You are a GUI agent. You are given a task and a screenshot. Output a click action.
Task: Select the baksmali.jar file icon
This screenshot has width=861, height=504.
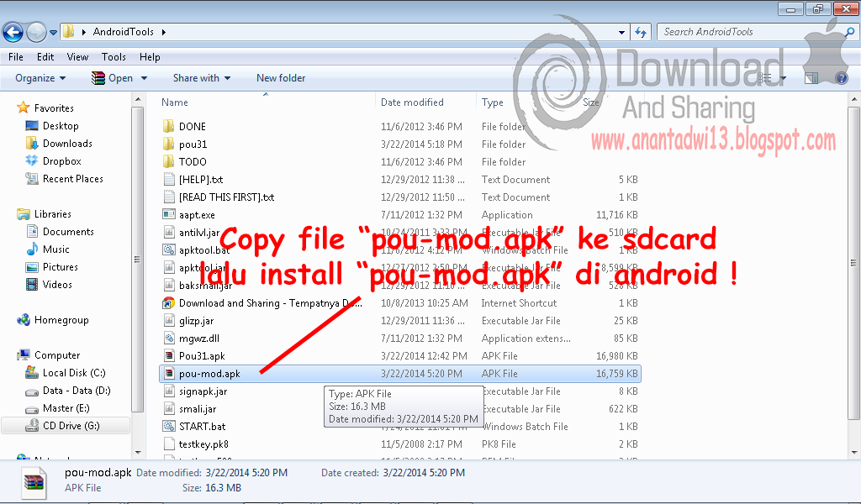pyautogui.click(x=168, y=285)
